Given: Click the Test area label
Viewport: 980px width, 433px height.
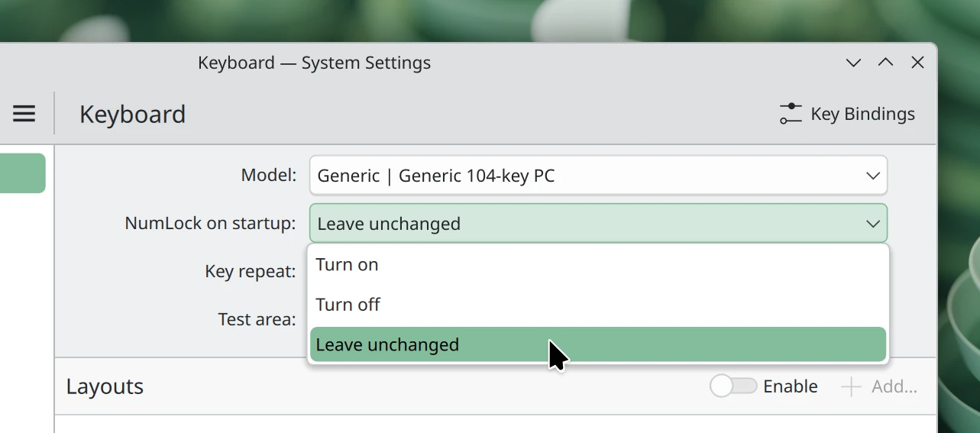Looking at the screenshot, I should coord(257,319).
